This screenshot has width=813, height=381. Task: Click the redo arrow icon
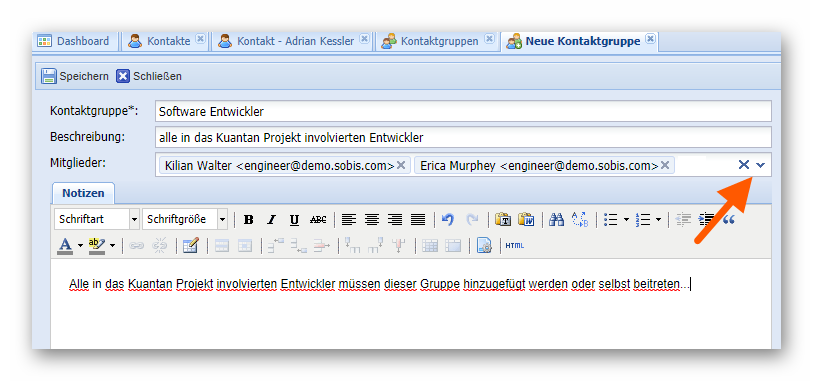click(472, 220)
